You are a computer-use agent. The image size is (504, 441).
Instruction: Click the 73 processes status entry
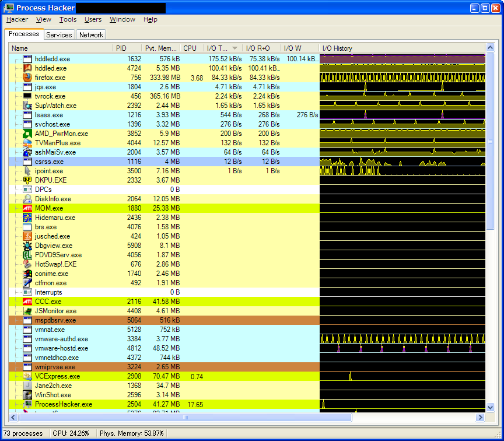(23, 433)
